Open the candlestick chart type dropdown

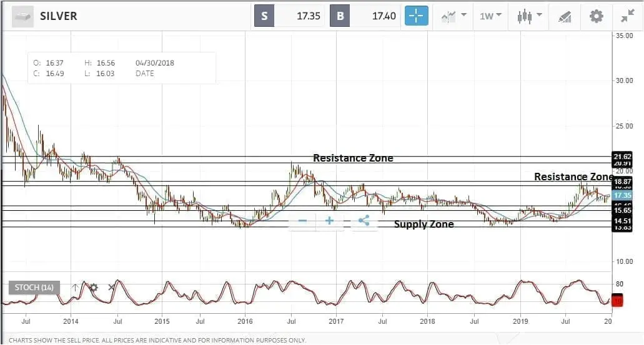coord(530,16)
